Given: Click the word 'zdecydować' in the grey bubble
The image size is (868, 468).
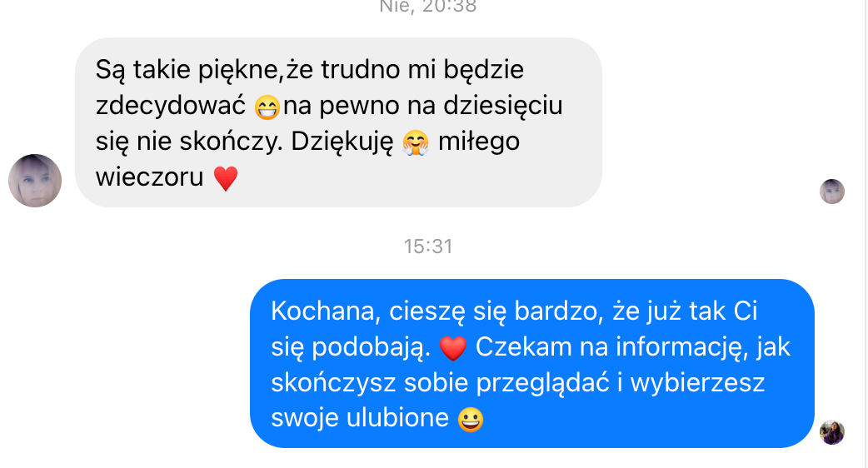Looking at the screenshot, I should click(x=171, y=106).
